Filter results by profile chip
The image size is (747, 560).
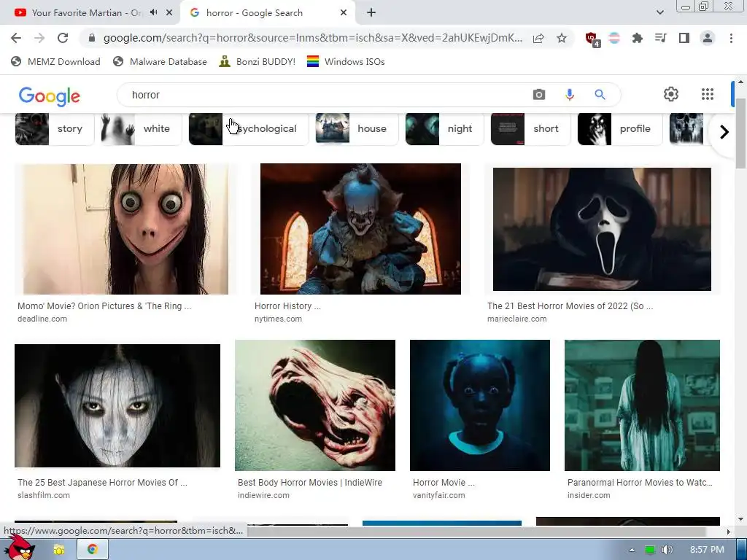[x=620, y=128]
